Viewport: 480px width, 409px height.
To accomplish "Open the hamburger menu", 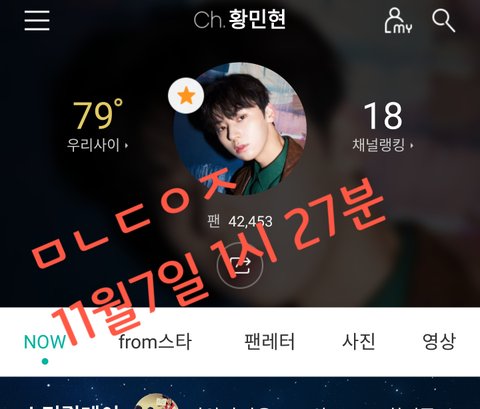I will (37, 20).
